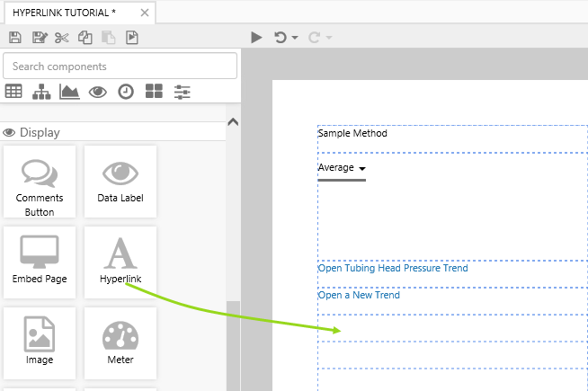Type in the Search components field
The width and height of the screenshot is (588, 391).
coord(120,66)
